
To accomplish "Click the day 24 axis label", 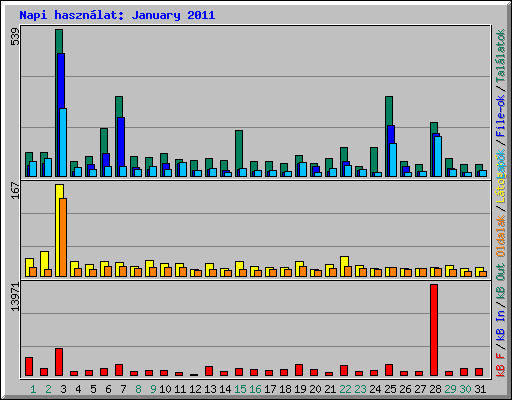I will coord(375,389).
